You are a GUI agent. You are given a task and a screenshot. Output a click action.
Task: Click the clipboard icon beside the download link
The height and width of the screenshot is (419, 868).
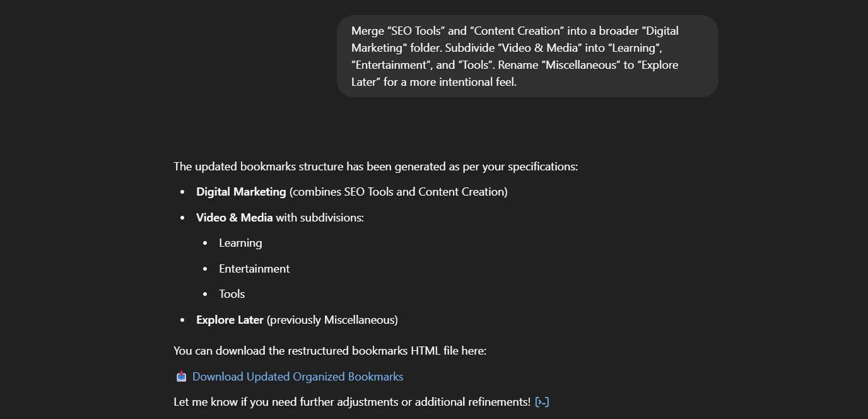coord(180,376)
